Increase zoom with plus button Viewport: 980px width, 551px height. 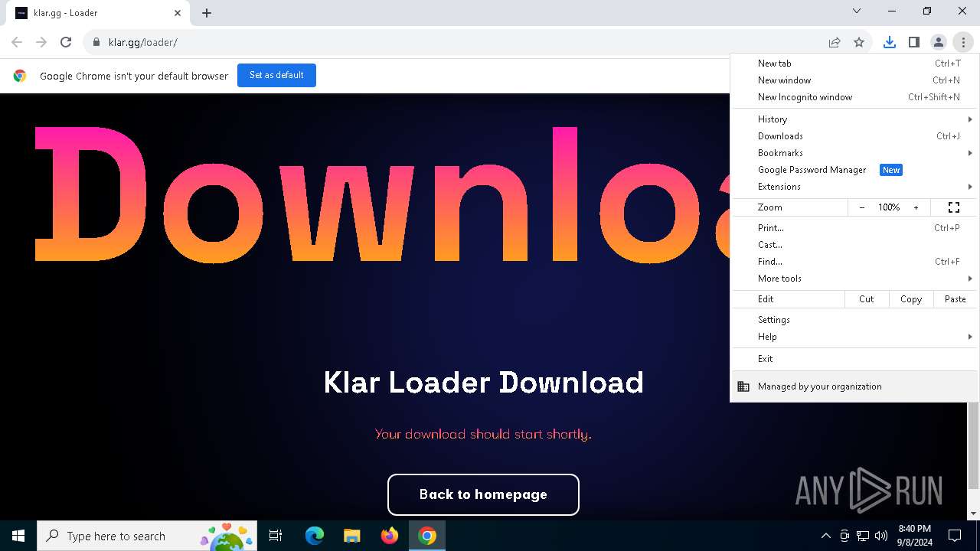pos(916,207)
